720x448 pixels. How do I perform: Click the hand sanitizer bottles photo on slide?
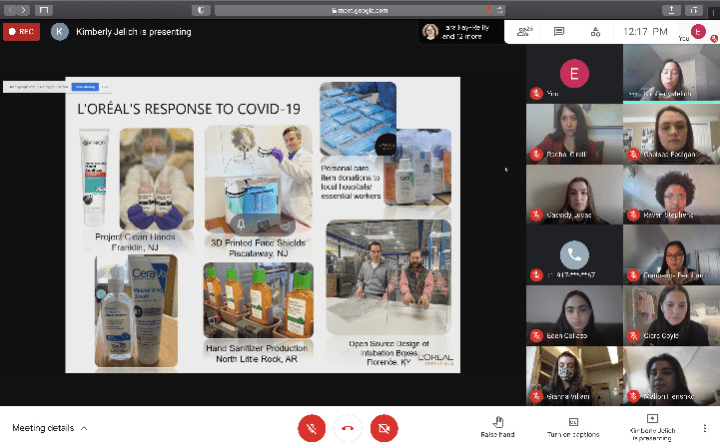(x=259, y=301)
